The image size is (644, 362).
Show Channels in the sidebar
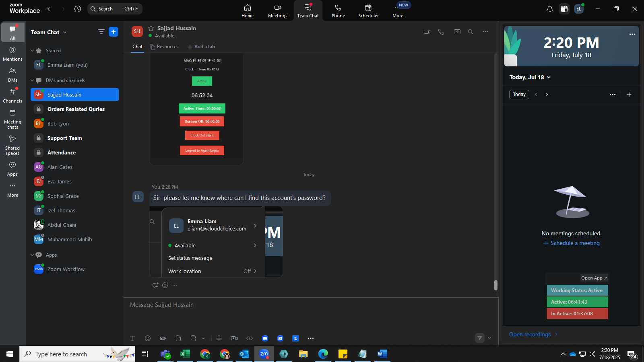(x=12, y=96)
